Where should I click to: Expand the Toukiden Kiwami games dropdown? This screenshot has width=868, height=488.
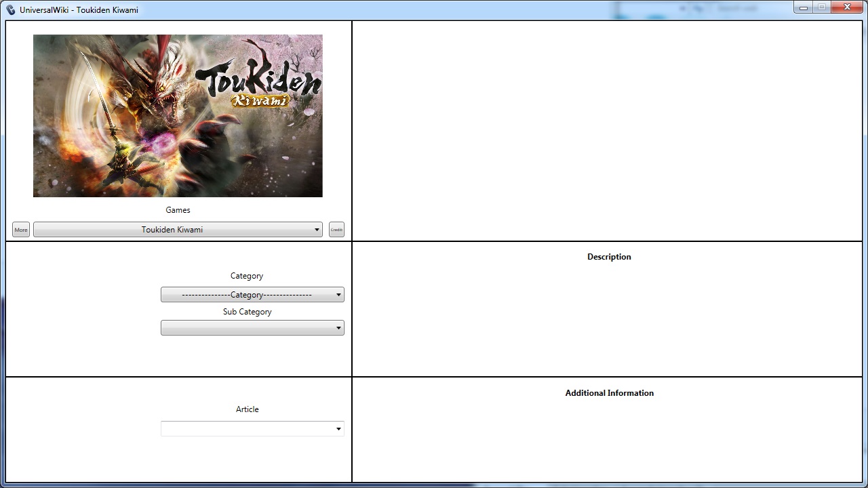coord(178,230)
